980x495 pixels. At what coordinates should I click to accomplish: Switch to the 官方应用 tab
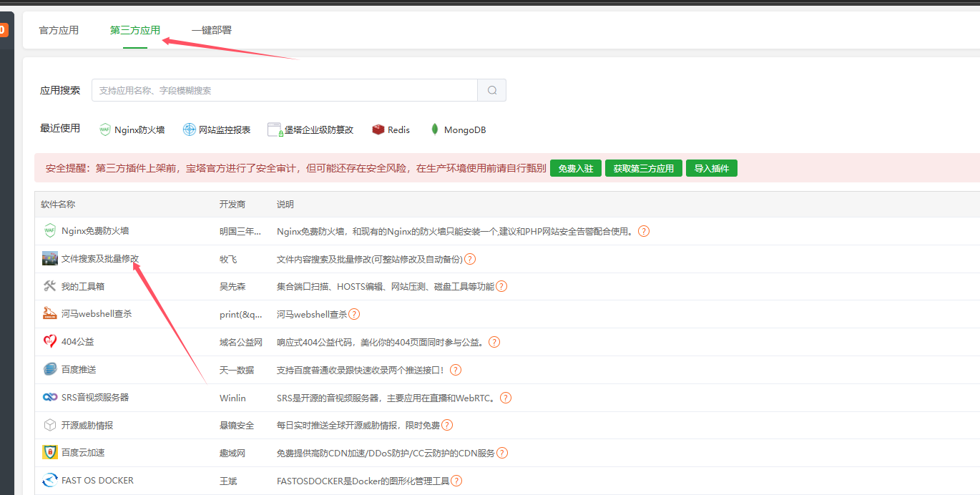(59, 30)
